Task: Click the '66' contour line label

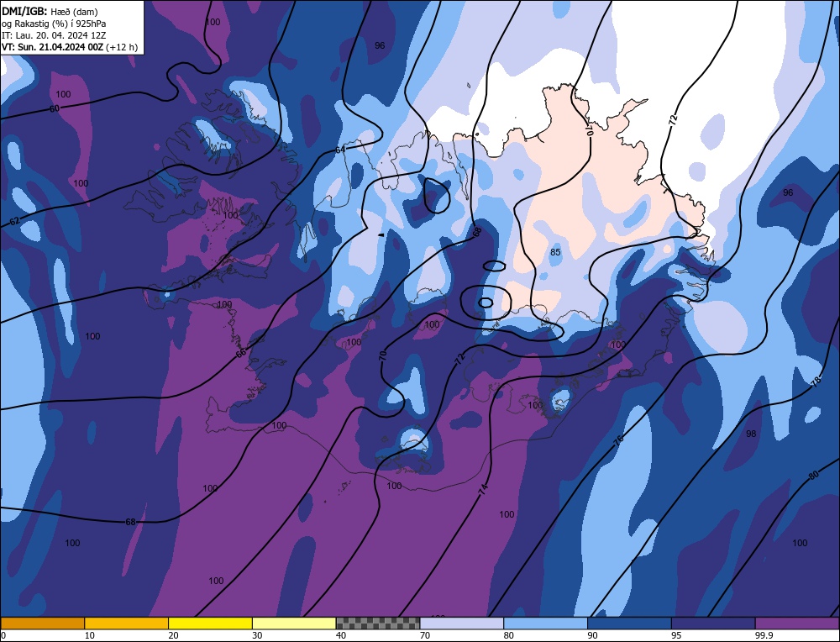Action: [x=241, y=353]
